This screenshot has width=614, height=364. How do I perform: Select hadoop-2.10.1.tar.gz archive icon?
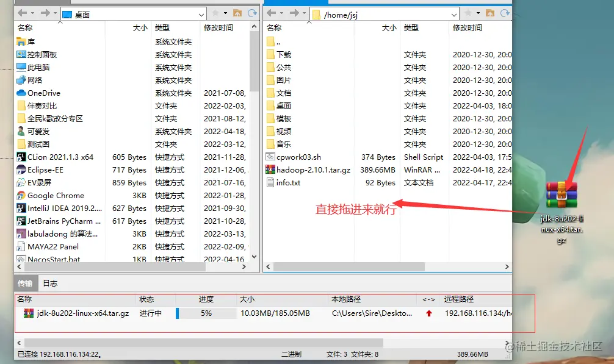point(270,170)
